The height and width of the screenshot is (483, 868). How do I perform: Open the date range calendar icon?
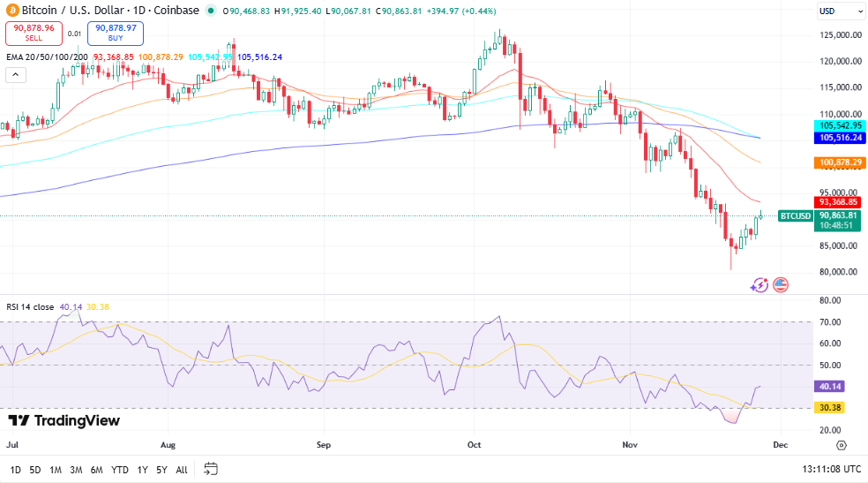(211, 469)
